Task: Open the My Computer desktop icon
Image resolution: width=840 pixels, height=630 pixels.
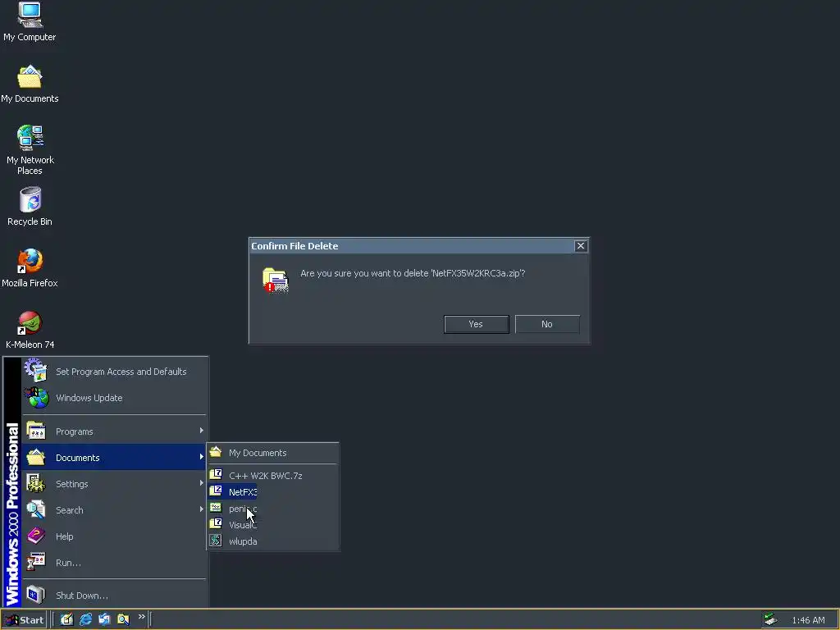Action: coord(30,21)
